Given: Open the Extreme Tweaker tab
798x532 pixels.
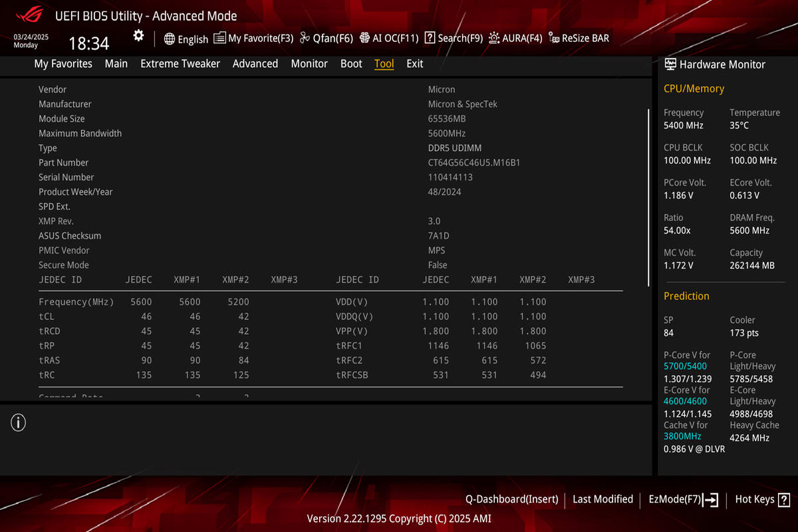Looking at the screenshot, I should [x=180, y=64].
